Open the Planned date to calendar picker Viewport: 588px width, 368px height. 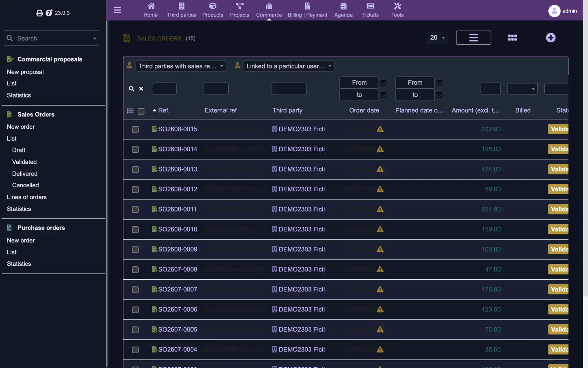click(x=439, y=95)
